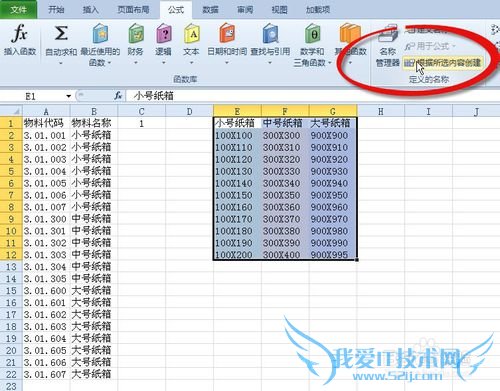Image resolution: width=500 pixels, height=391 pixels.
Task: Switch to the 插入 tab
Action: click(91, 9)
